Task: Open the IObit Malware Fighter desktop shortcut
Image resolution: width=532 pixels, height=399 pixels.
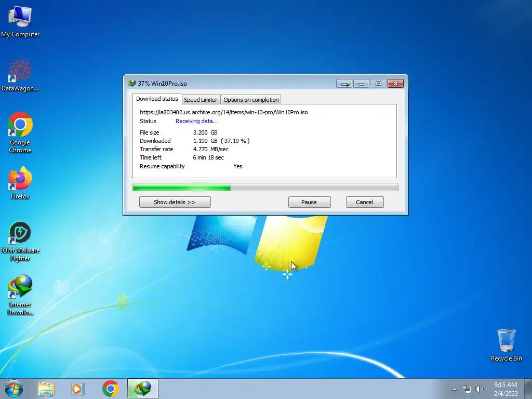Action: 20,242
